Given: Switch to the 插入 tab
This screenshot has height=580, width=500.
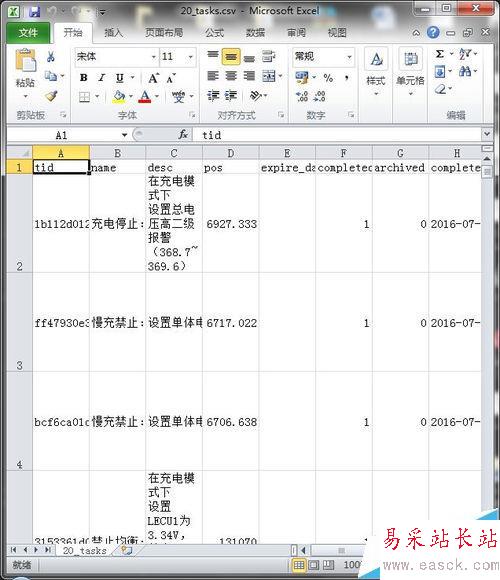Looking at the screenshot, I should click(x=113, y=33).
